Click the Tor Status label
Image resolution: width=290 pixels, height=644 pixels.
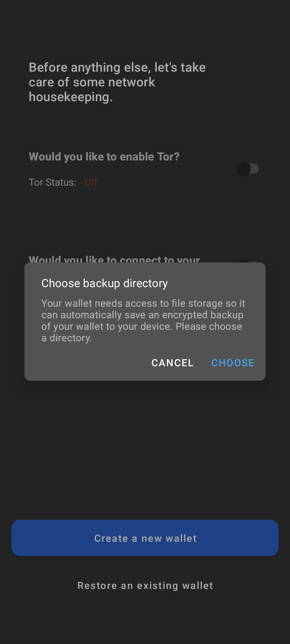point(52,182)
